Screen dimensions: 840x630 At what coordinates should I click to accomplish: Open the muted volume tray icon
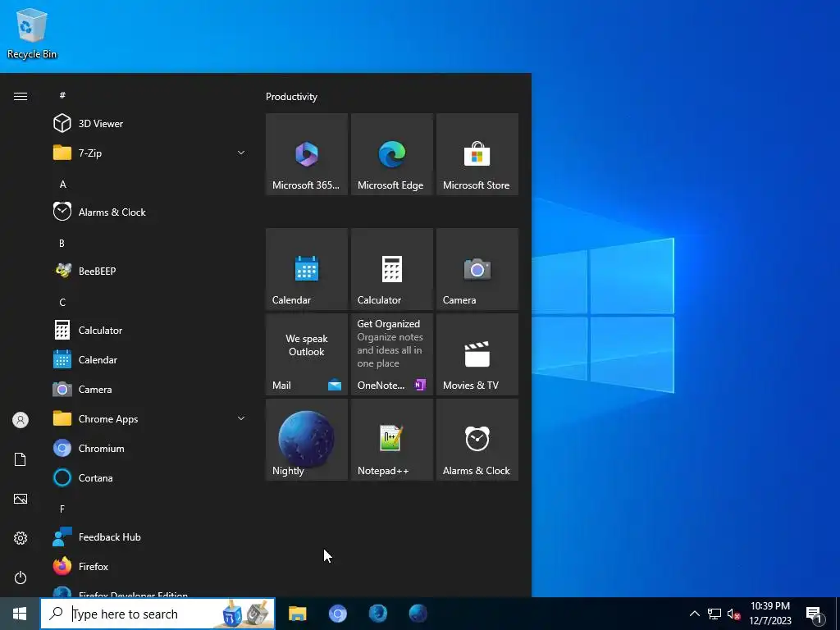point(734,614)
